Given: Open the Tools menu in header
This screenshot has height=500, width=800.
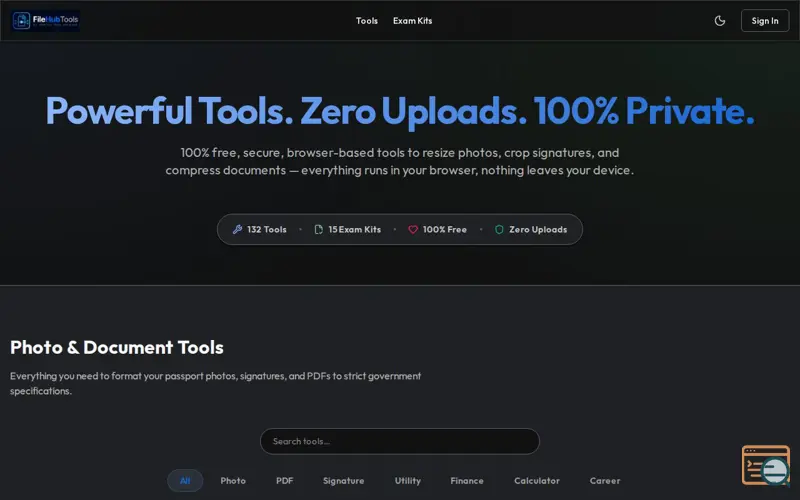Looking at the screenshot, I should pos(367,21).
